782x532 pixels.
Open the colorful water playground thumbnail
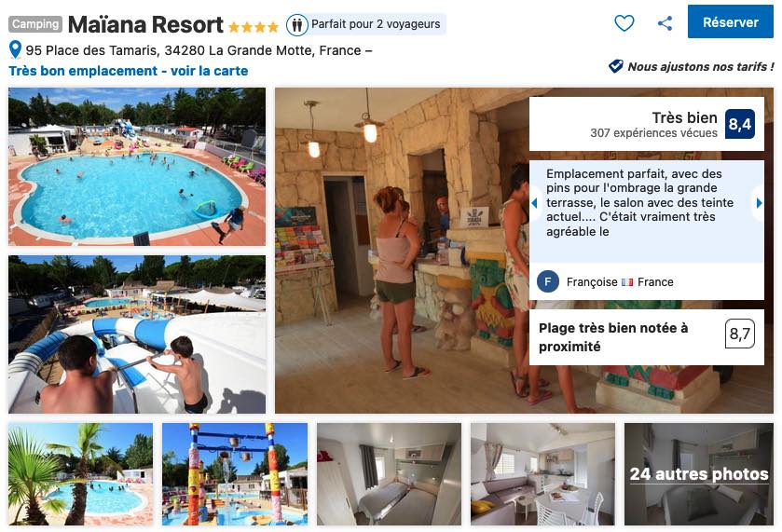pyautogui.click(x=235, y=474)
